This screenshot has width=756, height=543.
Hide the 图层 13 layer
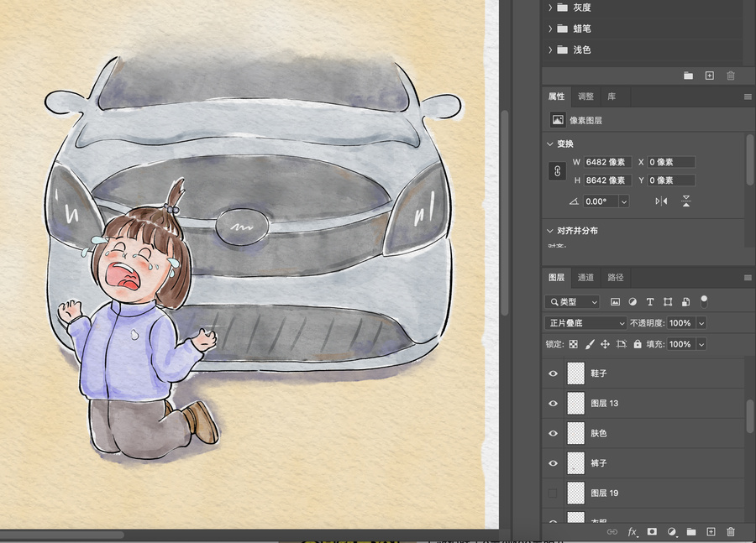point(553,404)
